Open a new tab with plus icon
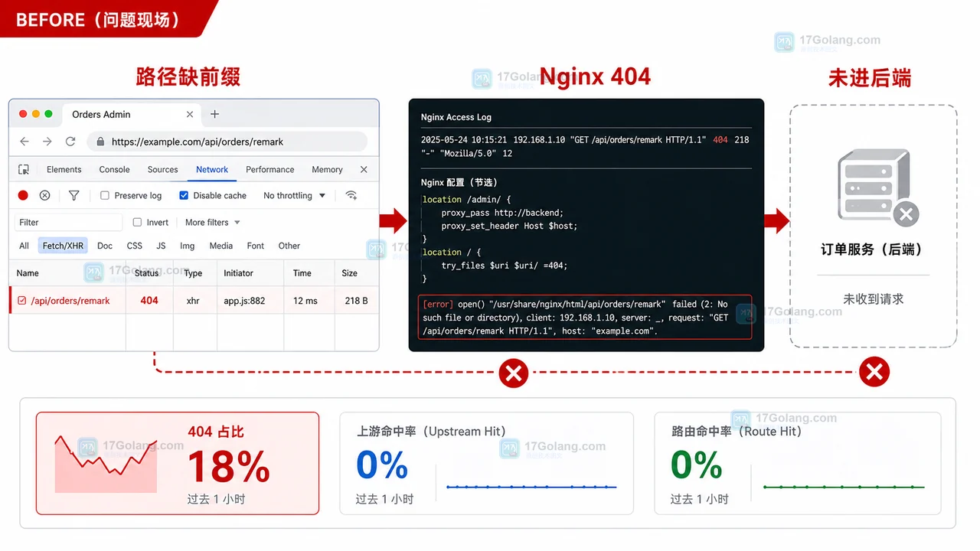This screenshot has height=551, width=980. 214,114
